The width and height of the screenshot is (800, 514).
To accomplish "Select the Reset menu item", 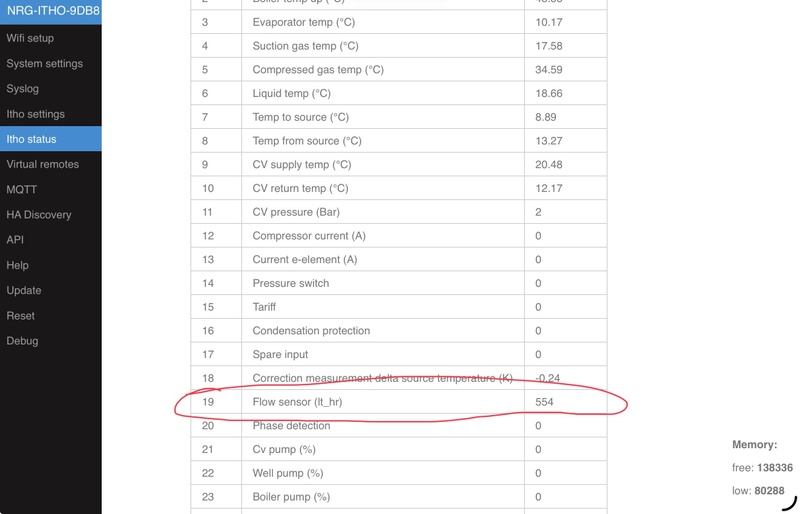I will click(20, 315).
